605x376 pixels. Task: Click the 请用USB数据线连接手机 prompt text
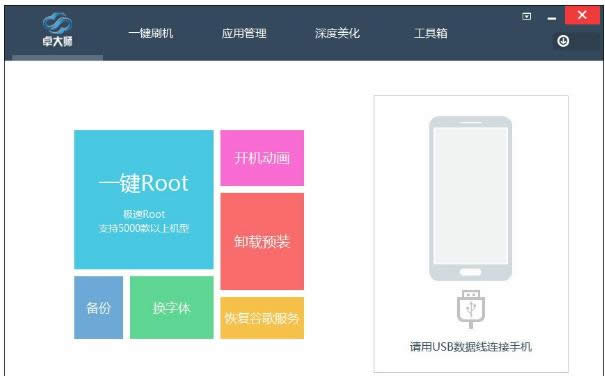click(x=471, y=347)
